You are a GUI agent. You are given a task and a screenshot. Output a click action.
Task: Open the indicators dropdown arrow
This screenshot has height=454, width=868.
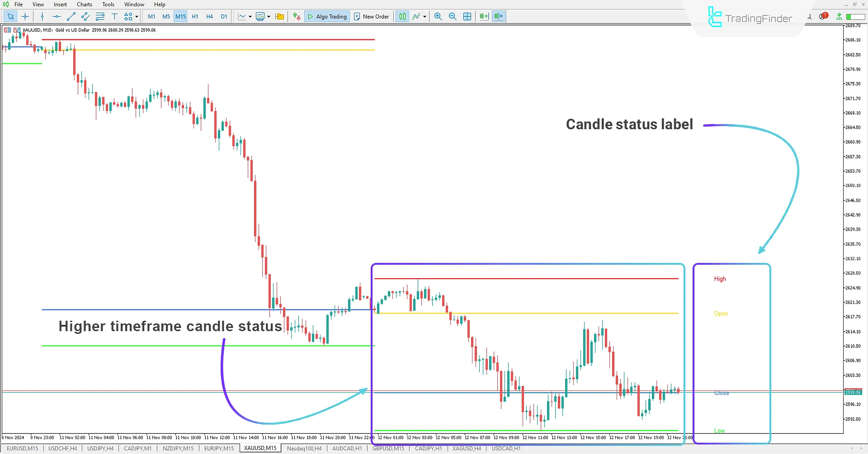click(425, 17)
